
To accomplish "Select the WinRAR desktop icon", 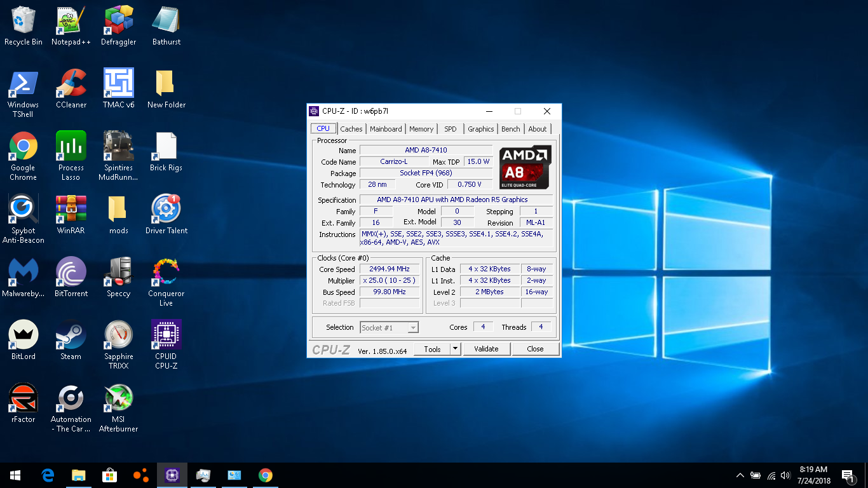I will click(71, 215).
